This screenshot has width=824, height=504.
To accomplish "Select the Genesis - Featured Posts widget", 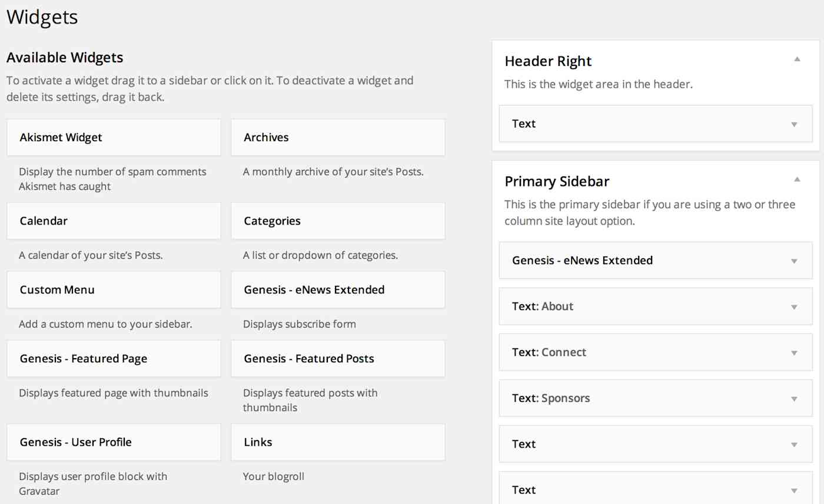I will tap(338, 359).
